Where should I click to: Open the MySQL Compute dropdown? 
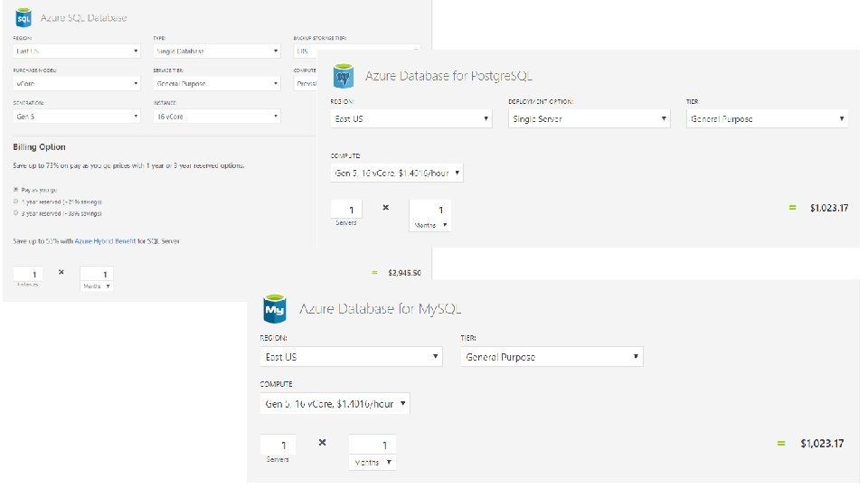pyautogui.click(x=335, y=404)
